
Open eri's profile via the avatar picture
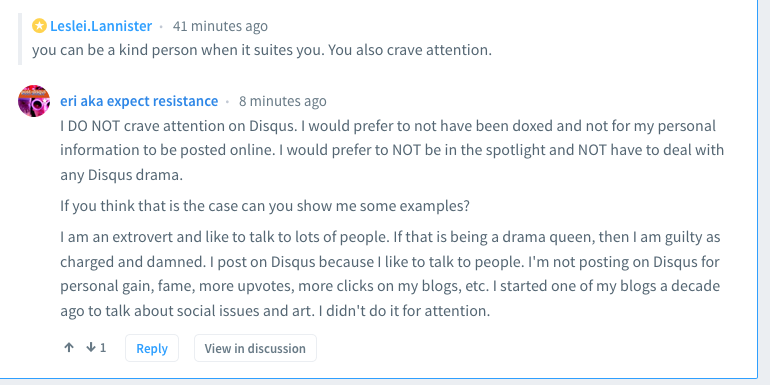(34, 101)
